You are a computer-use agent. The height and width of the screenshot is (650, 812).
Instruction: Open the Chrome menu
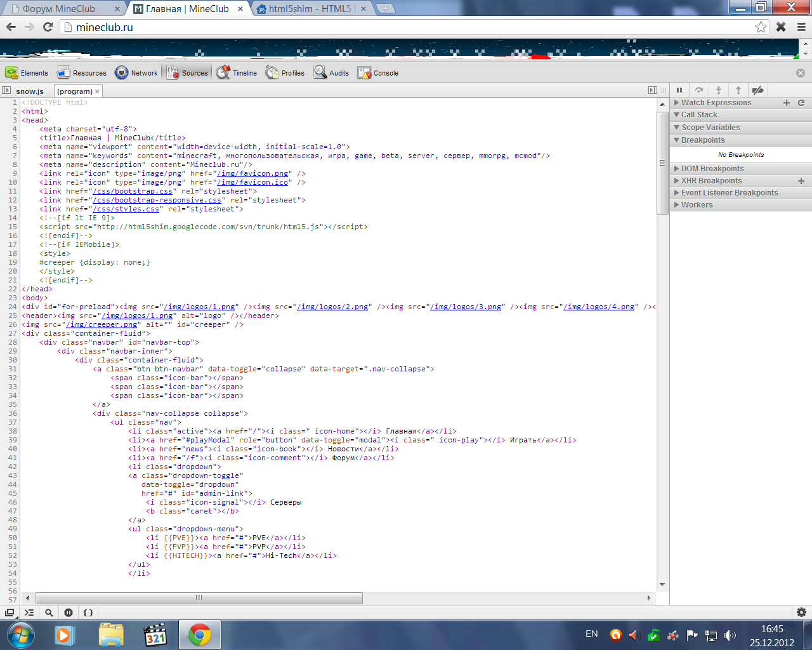pyautogui.click(x=801, y=27)
